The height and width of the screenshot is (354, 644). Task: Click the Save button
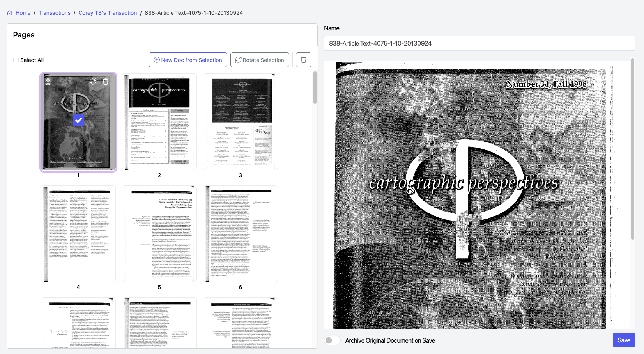(x=624, y=340)
